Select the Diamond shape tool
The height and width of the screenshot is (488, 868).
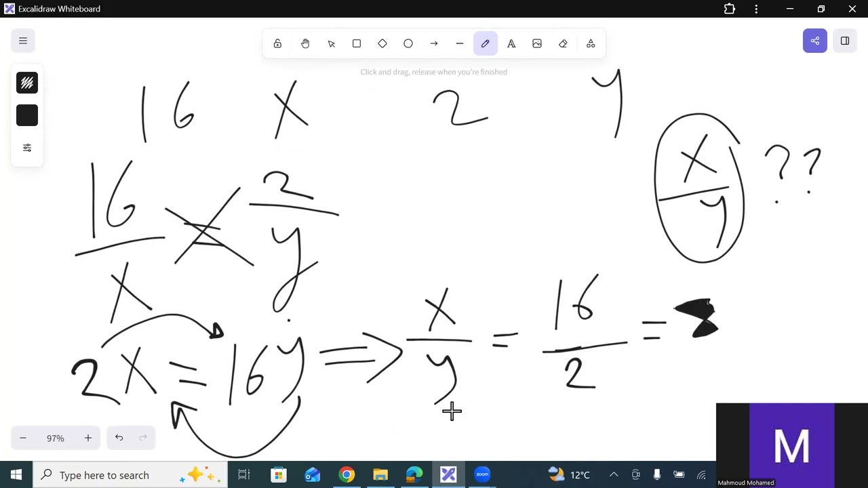(382, 43)
